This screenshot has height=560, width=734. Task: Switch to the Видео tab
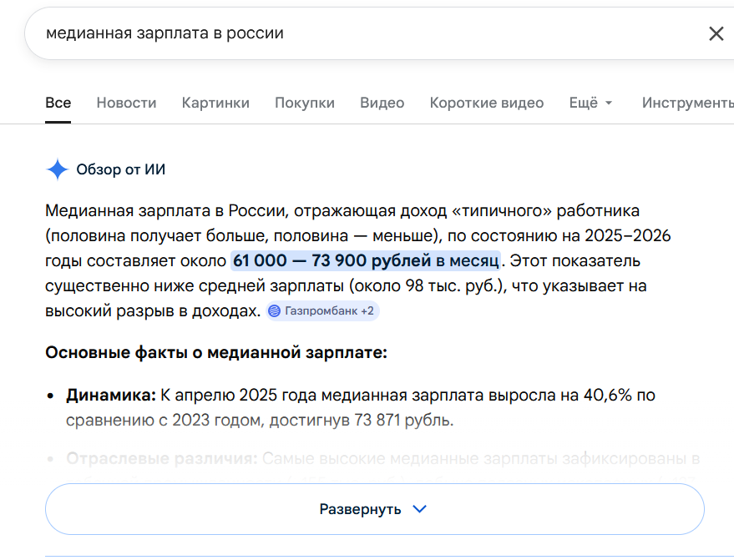click(382, 103)
